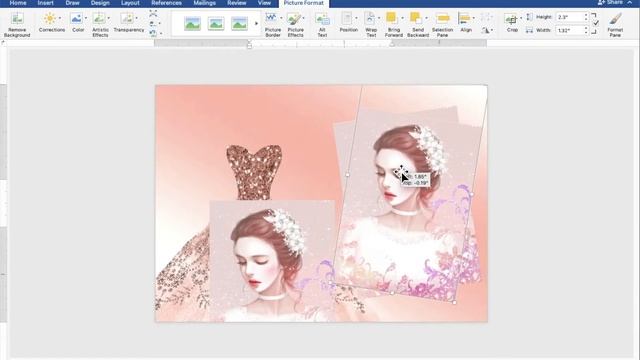Click the Rotate objects icon

(485, 31)
